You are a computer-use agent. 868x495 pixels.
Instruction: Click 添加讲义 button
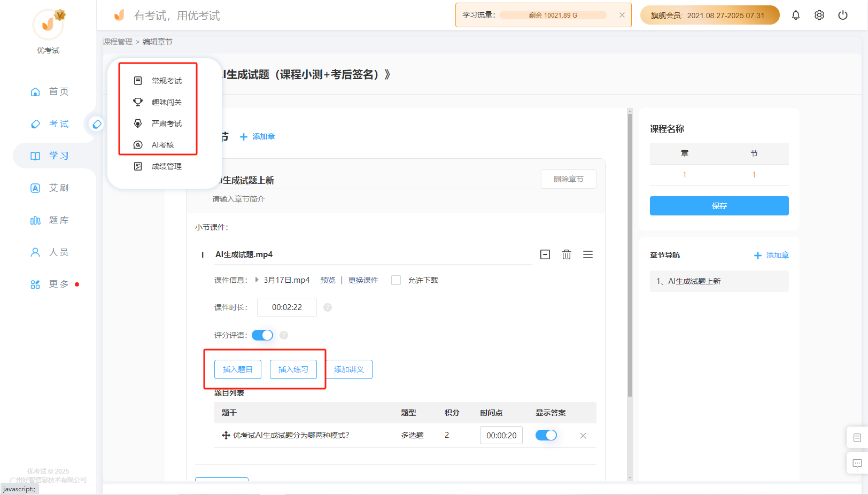tap(349, 369)
